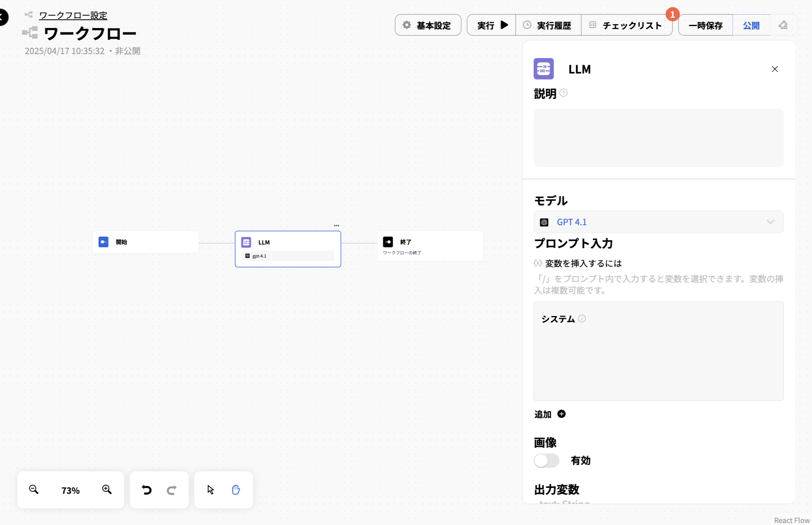Enable the 画像 toggle switch
The height and width of the screenshot is (525, 812).
click(546, 461)
